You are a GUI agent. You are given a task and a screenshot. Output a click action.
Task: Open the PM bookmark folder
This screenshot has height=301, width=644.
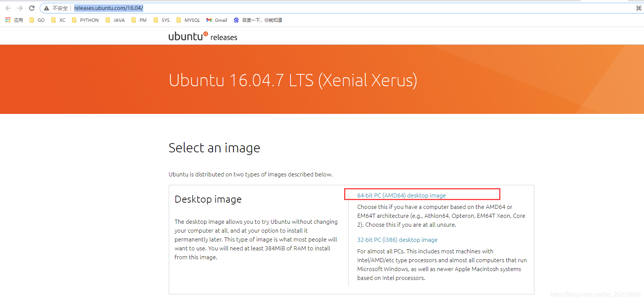coord(139,20)
